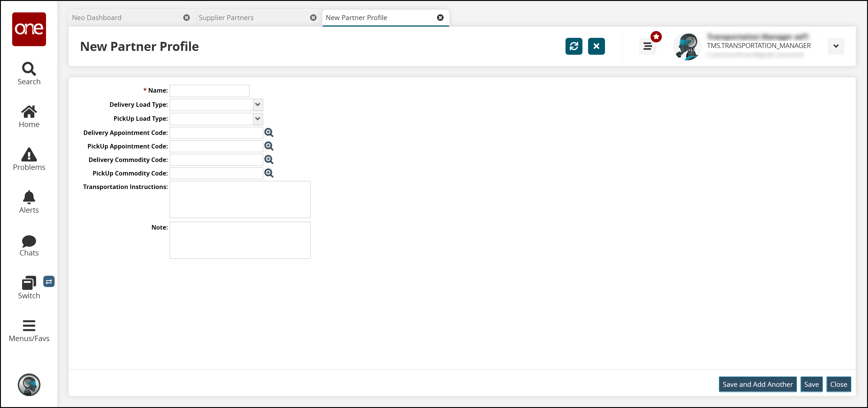This screenshot has width=868, height=408.
Task: Expand the user profile chevron dropdown
Action: (x=836, y=46)
